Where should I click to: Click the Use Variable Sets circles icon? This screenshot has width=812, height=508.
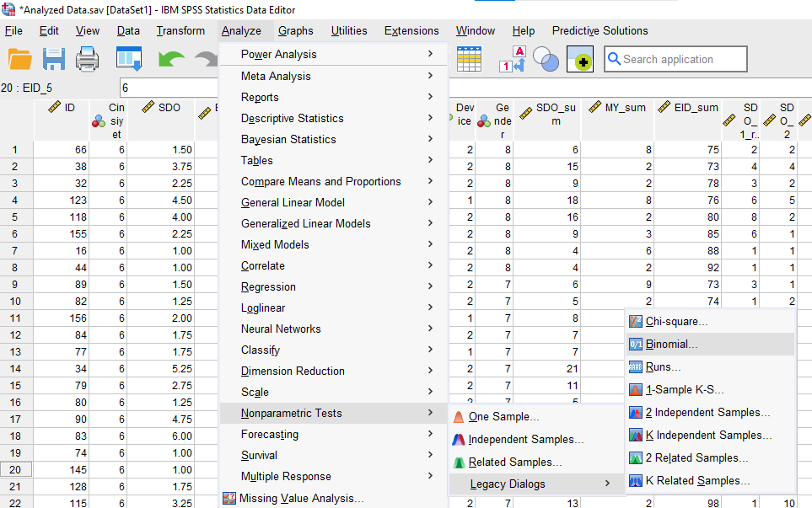pyautogui.click(x=546, y=59)
